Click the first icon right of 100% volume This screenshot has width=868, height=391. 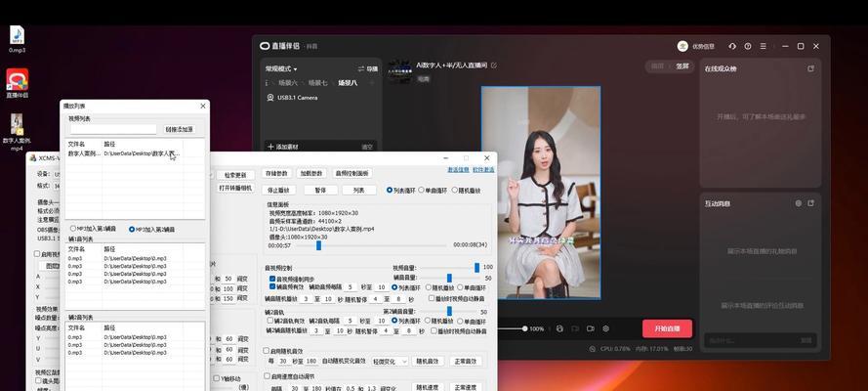point(559,328)
